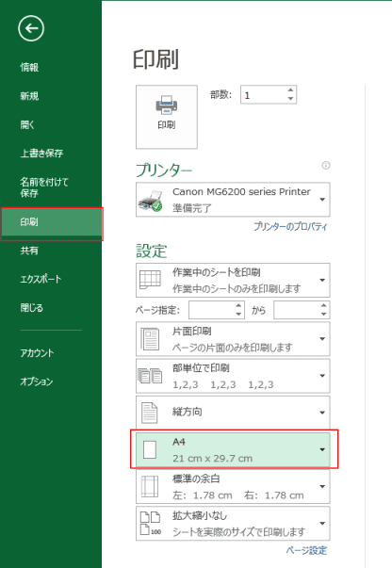Increase the から end page value

[x=323, y=306]
